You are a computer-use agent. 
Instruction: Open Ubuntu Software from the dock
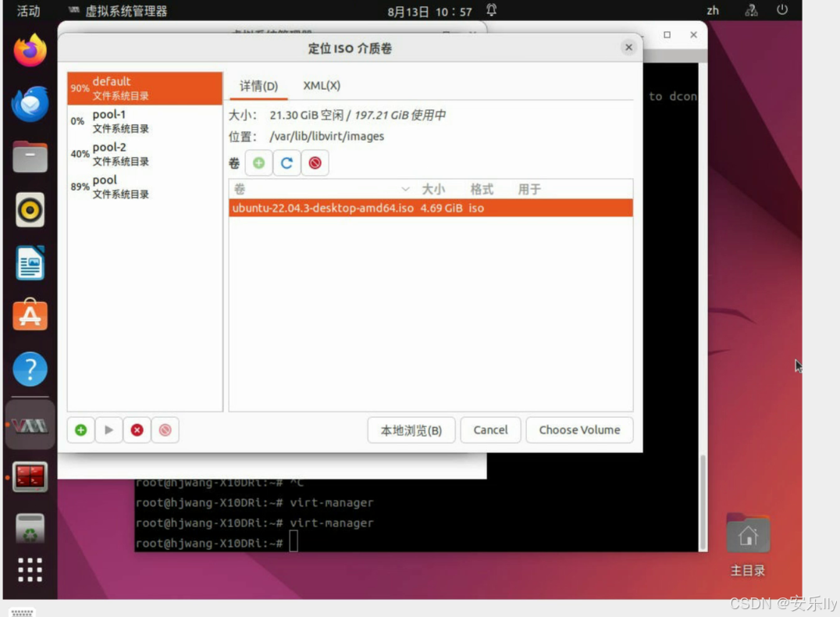point(30,316)
